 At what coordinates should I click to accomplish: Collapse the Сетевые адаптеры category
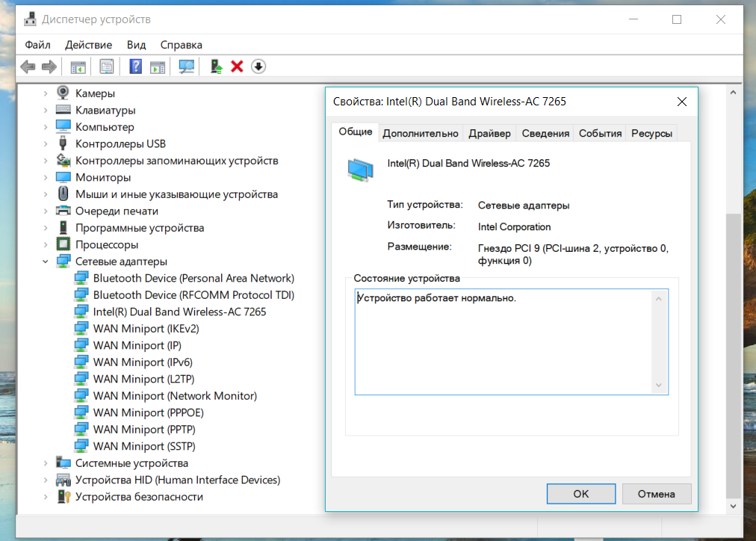point(46,262)
